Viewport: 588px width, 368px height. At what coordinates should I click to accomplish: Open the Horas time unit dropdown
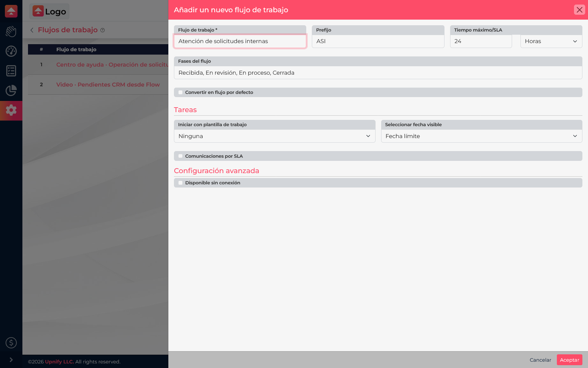[551, 41]
